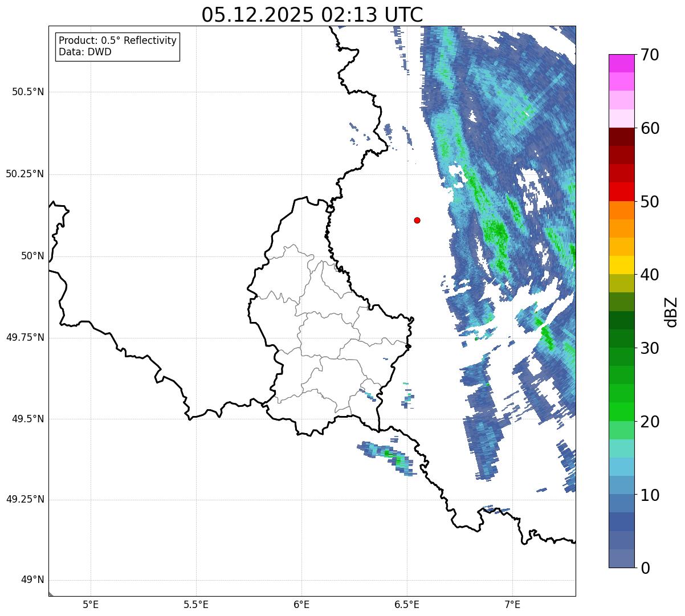Click the 49.75°N latitude label
The height and width of the screenshot is (616, 685).
25,337
